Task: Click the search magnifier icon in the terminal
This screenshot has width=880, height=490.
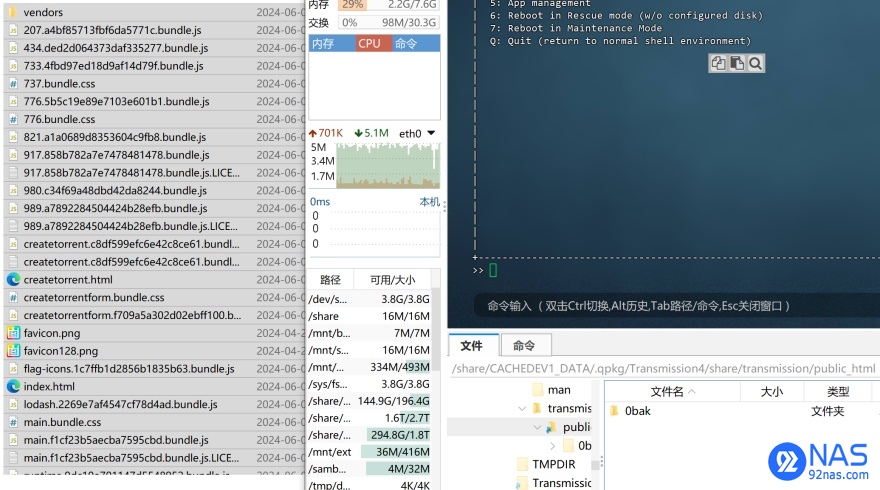Action: [755, 63]
